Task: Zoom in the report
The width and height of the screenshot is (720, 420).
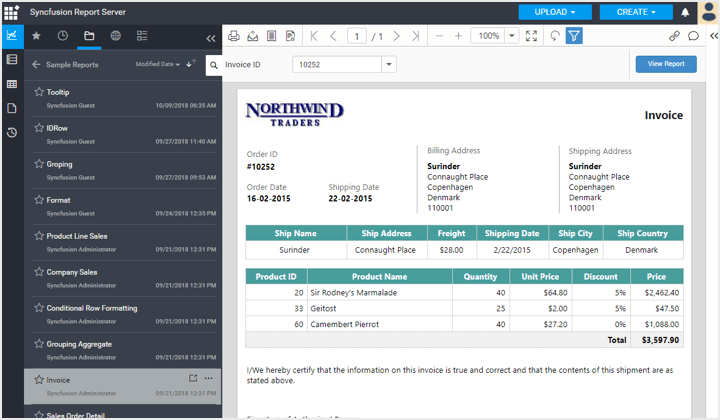Action: click(458, 36)
